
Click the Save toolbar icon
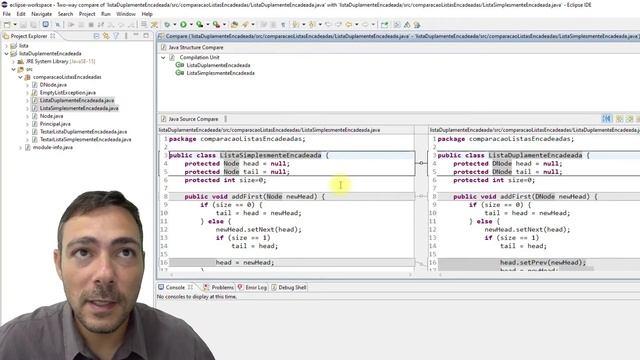click(x=23, y=25)
